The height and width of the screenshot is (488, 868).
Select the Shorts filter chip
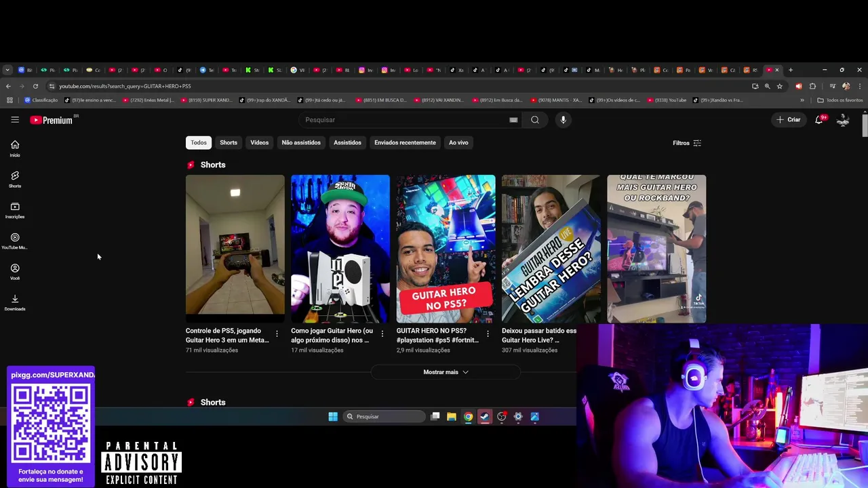(229, 142)
